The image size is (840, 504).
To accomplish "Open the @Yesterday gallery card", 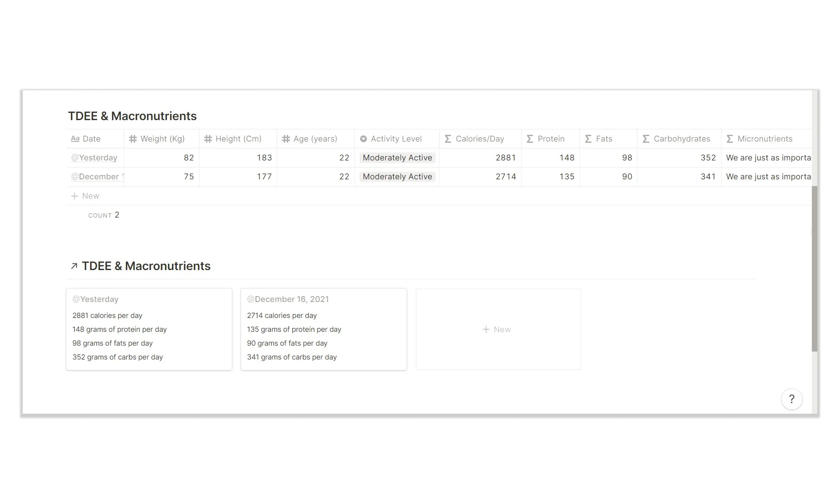I will tap(149, 329).
